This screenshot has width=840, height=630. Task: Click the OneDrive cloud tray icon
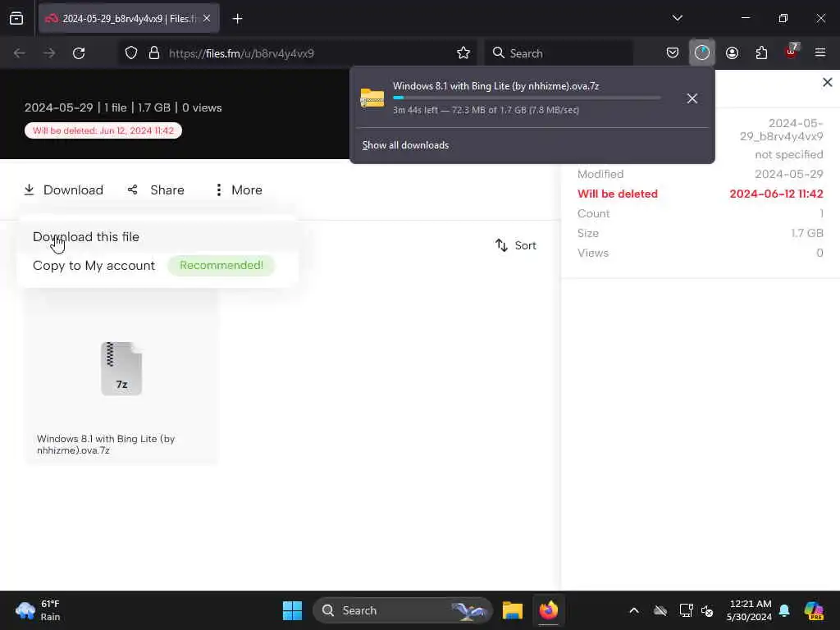[660, 610]
